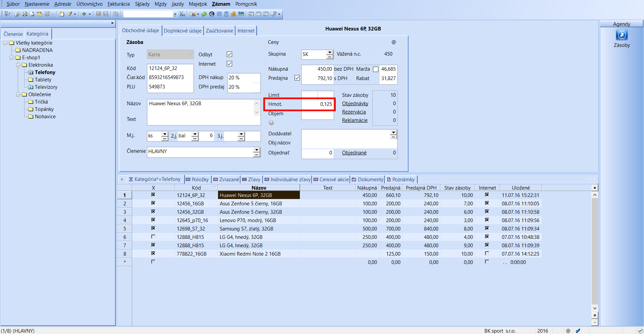
Task: Click the help pointer question mark icon
Action: click(x=274, y=14)
